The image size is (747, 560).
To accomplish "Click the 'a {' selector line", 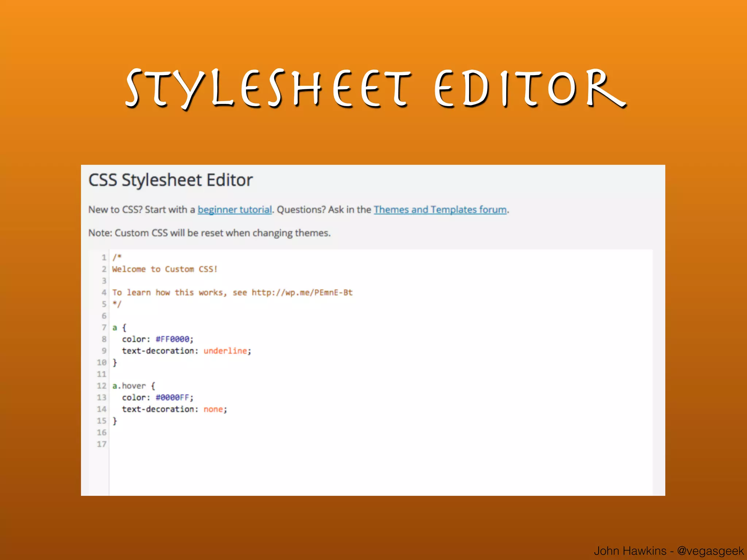I will coord(119,327).
